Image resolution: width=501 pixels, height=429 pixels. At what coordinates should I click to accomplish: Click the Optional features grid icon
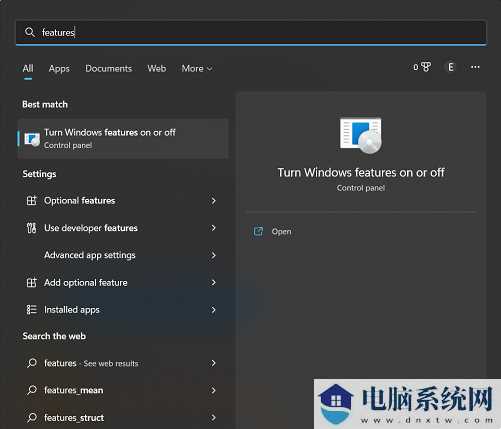coord(31,200)
